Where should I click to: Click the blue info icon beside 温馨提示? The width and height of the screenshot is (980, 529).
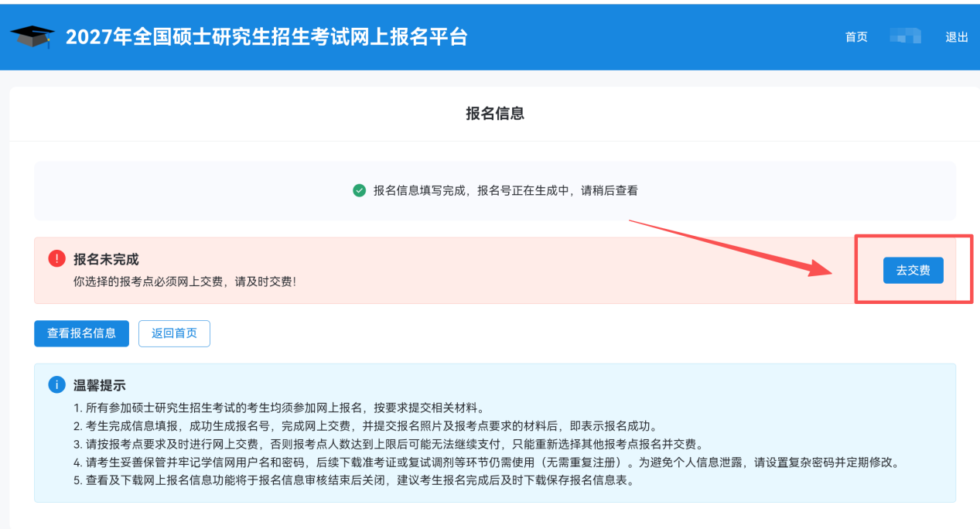coord(56,384)
